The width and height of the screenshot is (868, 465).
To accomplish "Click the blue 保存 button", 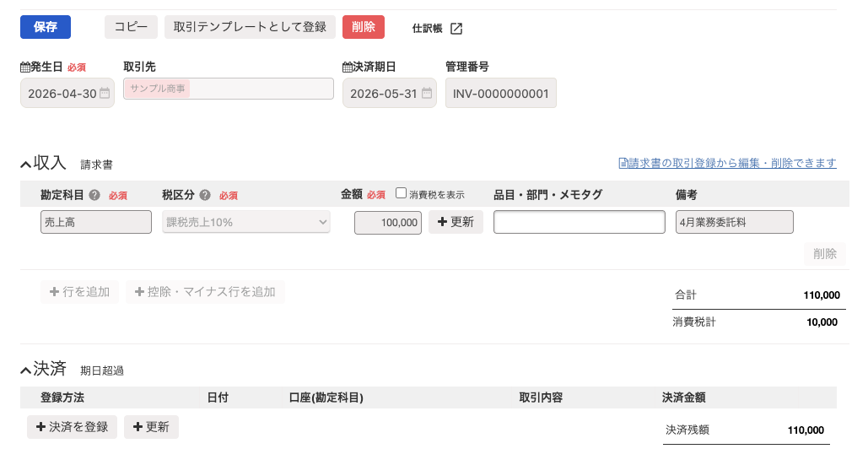I will pyautogui.click(x=46, y=27).
